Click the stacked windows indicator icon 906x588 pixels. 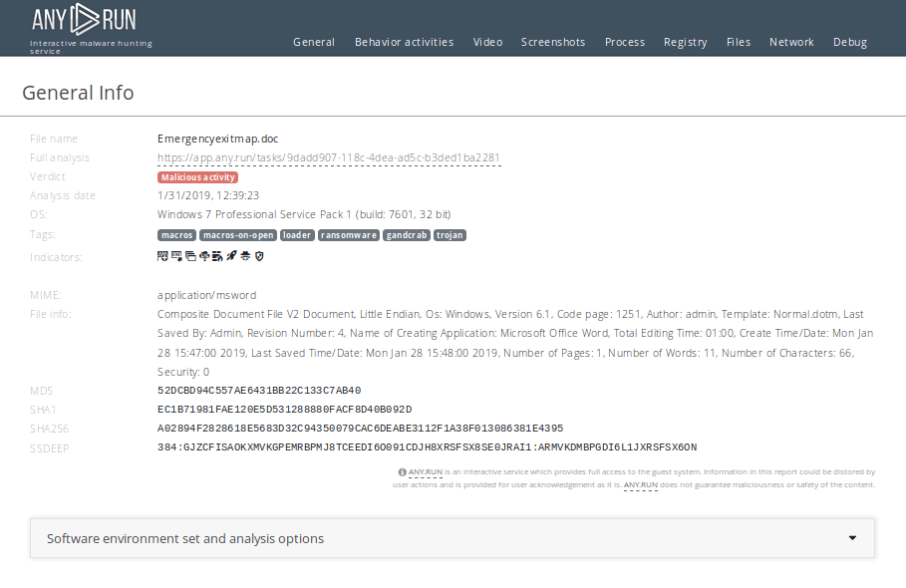(x=190, y=256)
